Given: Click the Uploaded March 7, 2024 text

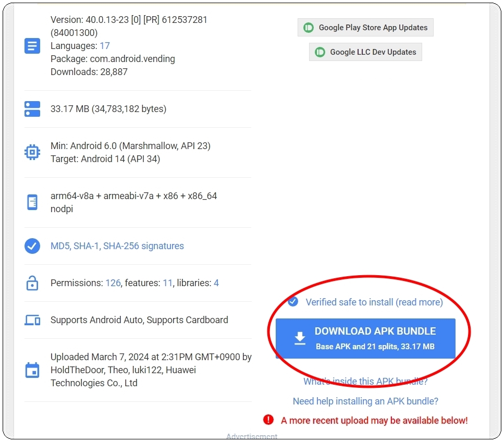Looking at the screenshot, I should click(x=151, y=370).
